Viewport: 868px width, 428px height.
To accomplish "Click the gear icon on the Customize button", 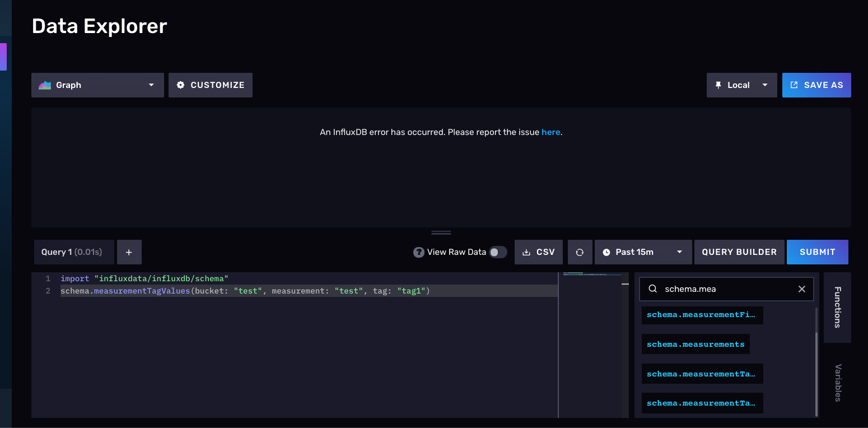I will pyautogui.click(x=180, y=85).
